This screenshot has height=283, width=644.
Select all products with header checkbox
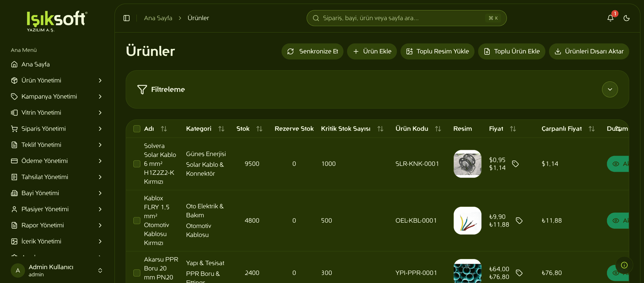137,129
